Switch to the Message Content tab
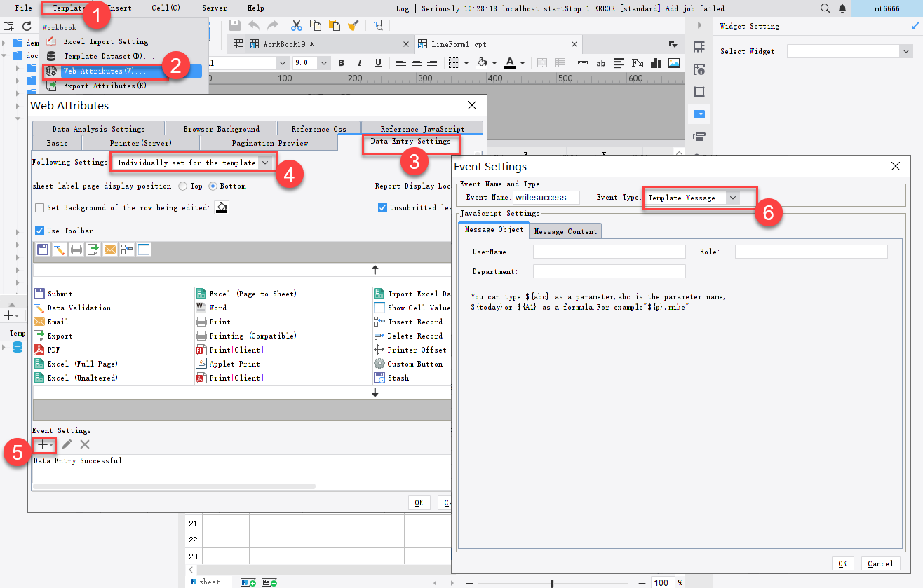The height and width of the screenshot is (588, 923). pyautogui.click(x=565, y=231)
